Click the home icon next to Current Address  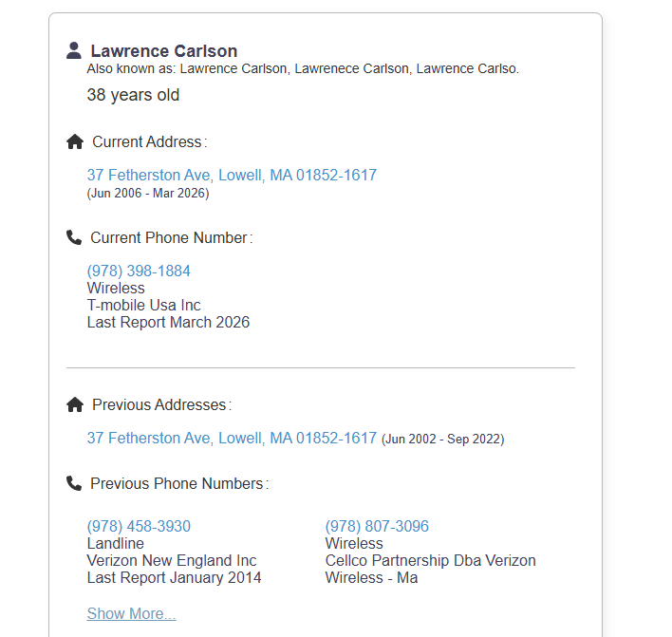[x=75, y=141]
